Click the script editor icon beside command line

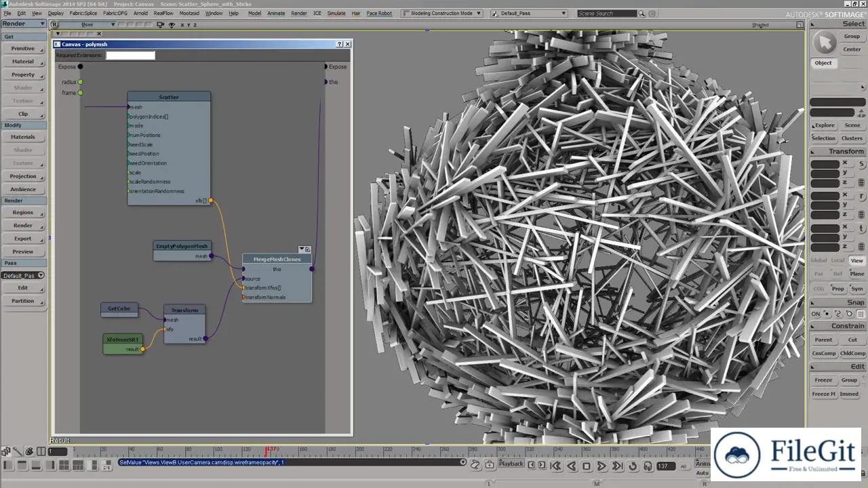pos(475,464)
